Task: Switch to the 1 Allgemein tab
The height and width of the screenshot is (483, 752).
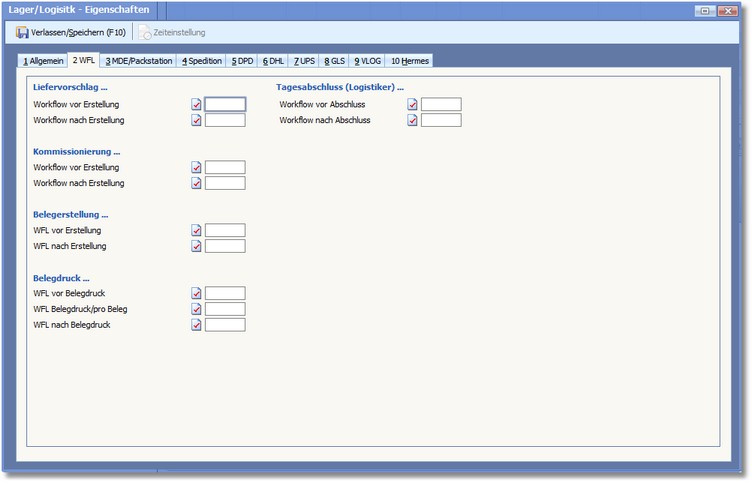Action: click(43, 61)
